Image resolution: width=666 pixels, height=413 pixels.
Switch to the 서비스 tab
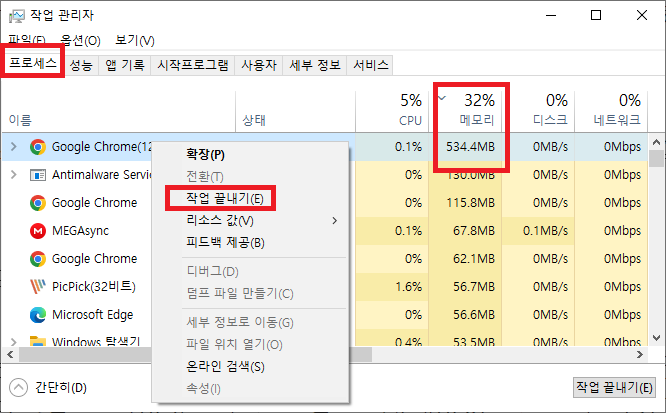370,65
